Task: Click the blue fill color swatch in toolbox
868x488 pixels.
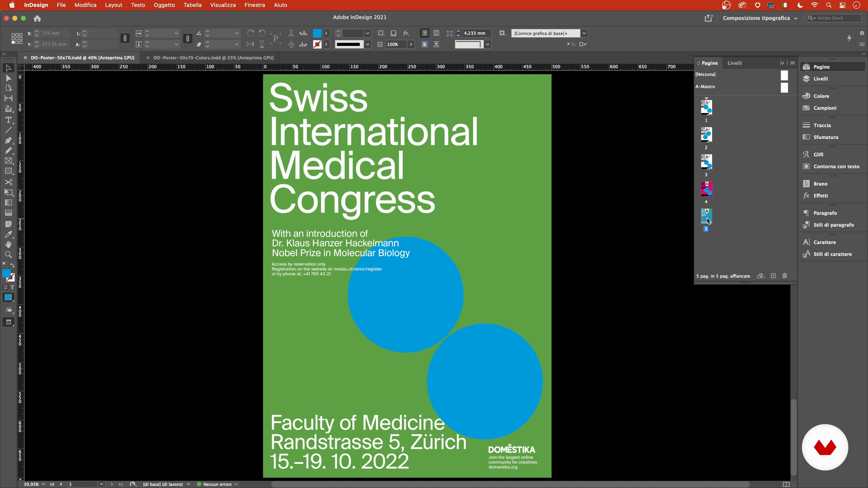Action: click(6, 273)
